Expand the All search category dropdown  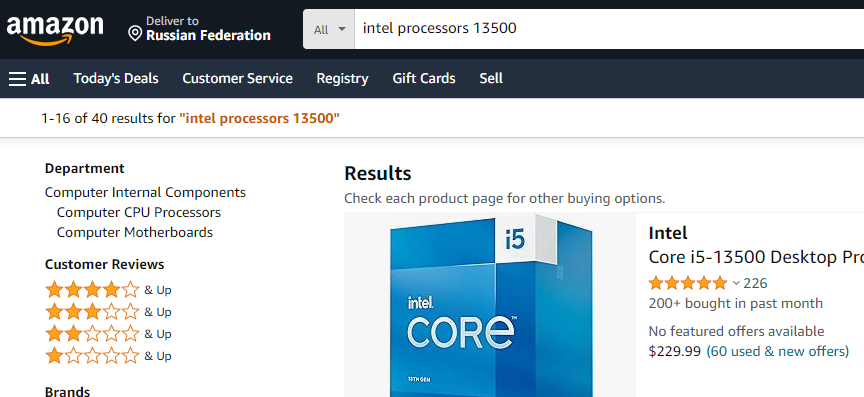pyautogui.click(x=329, y=29)
